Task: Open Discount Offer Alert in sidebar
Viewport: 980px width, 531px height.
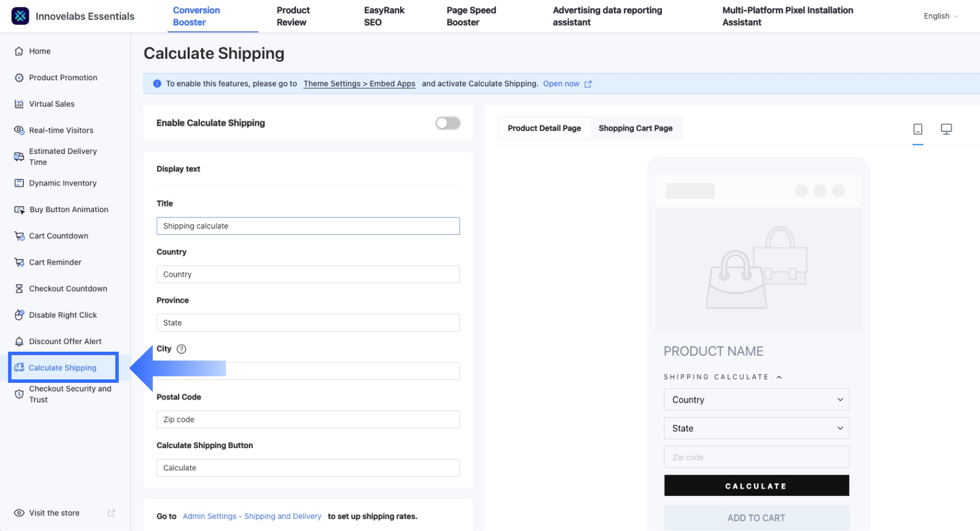Action: tap(65, 341)
